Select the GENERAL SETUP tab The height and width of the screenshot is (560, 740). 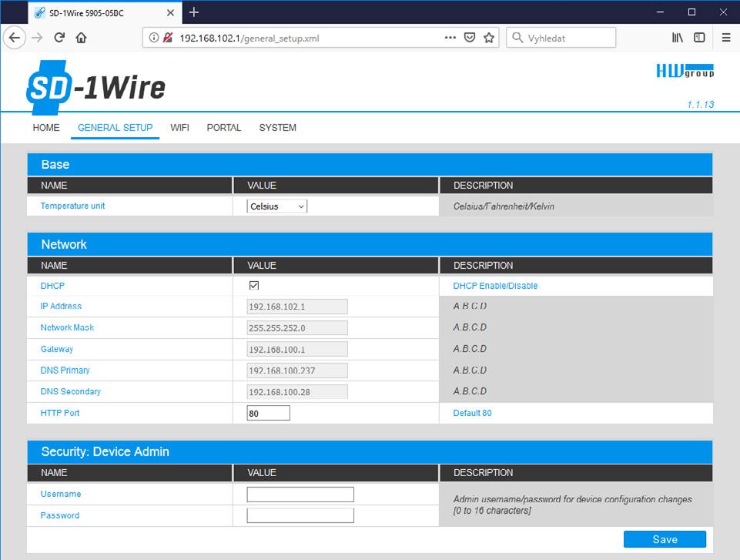(116, 128)
